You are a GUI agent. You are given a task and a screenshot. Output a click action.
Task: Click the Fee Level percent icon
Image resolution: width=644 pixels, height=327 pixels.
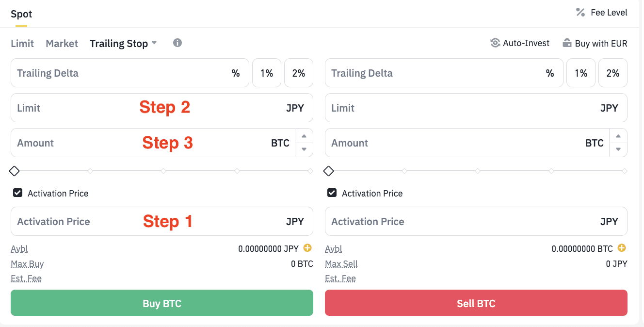(x=580, y=13)
